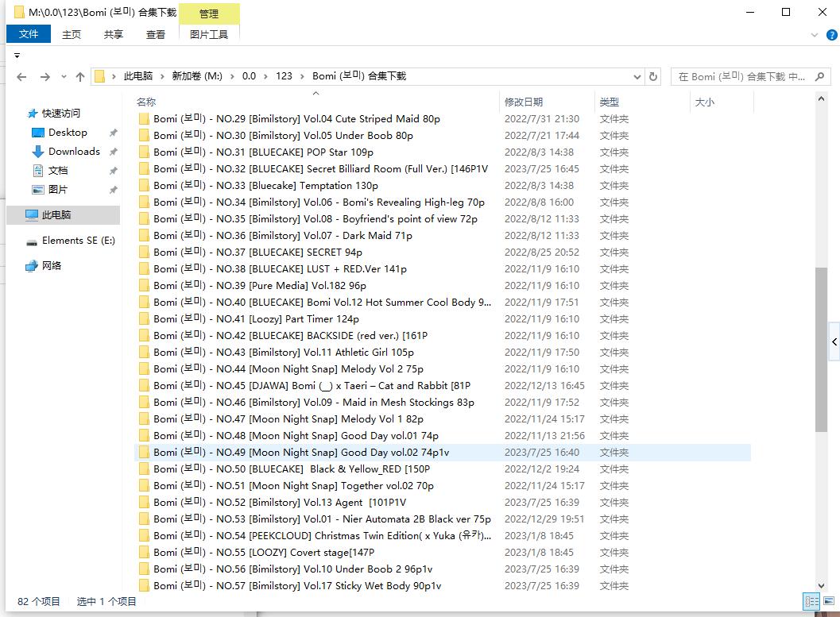This screenshot has height=617, width=840.
Task: Switch to large thumbnails view icon
Action: point(829,601)
